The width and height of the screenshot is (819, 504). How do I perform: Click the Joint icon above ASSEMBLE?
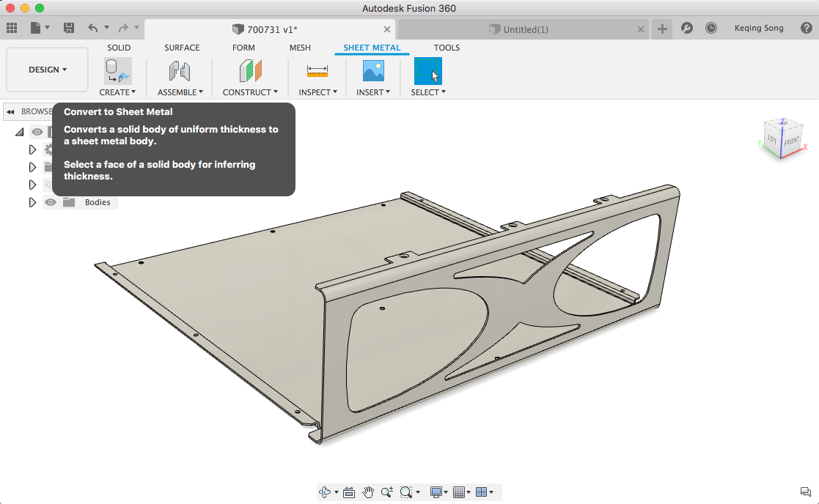(180, 71)
